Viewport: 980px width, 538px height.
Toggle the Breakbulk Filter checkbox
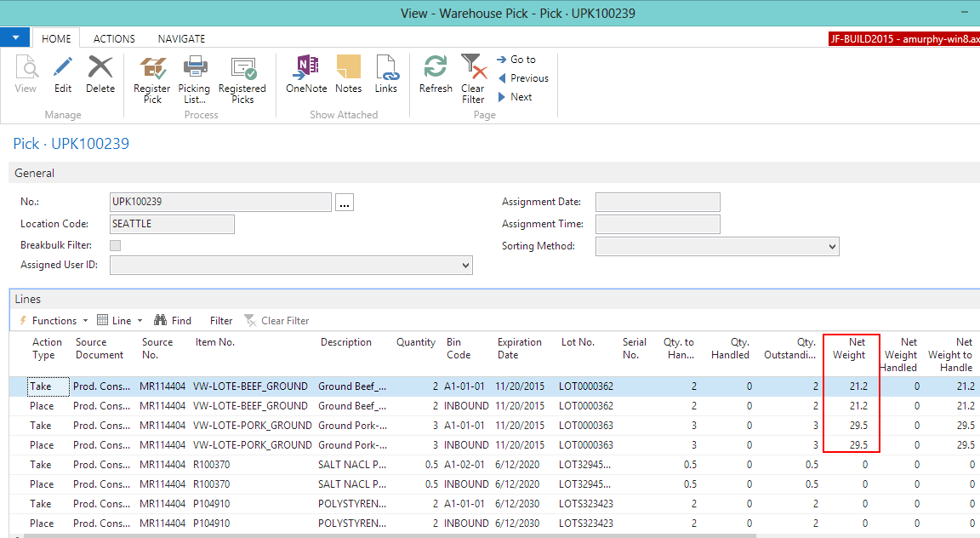pos(116,245)
